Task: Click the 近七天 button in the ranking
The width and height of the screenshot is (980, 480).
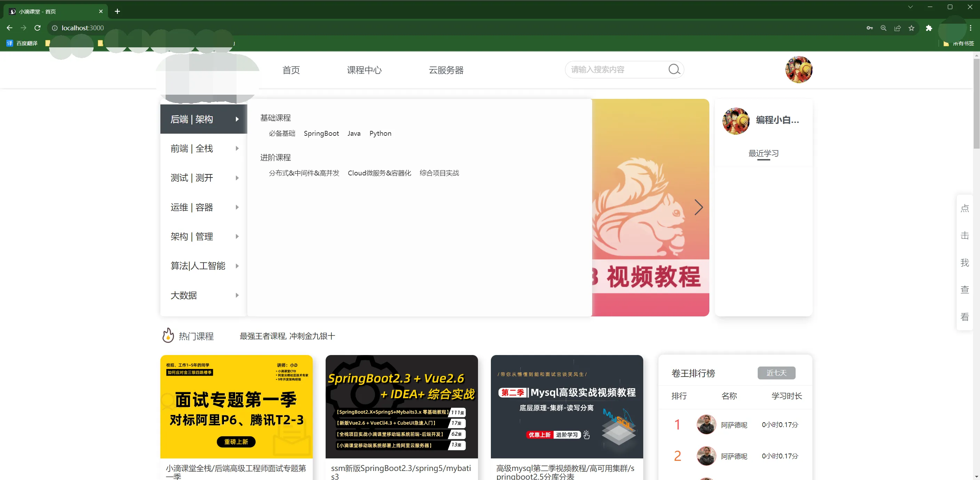Action: pos(776,373)
